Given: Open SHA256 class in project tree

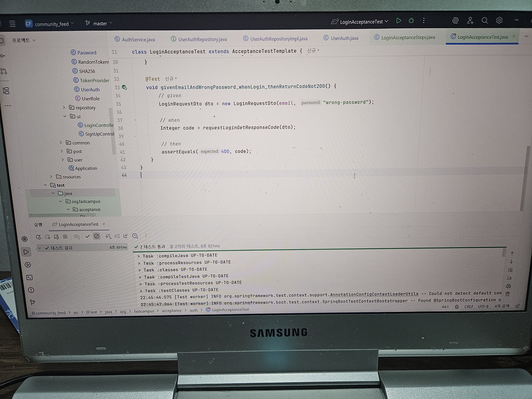Looking at the screenshot, I should point(84,71).
